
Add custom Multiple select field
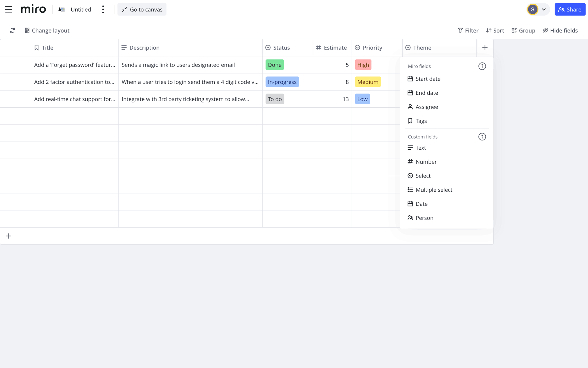(447, 190)
